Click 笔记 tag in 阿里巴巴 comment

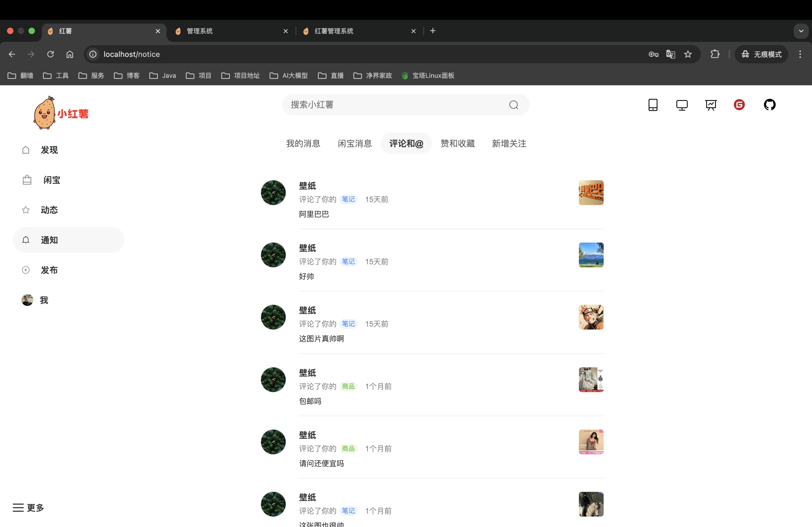348,199
